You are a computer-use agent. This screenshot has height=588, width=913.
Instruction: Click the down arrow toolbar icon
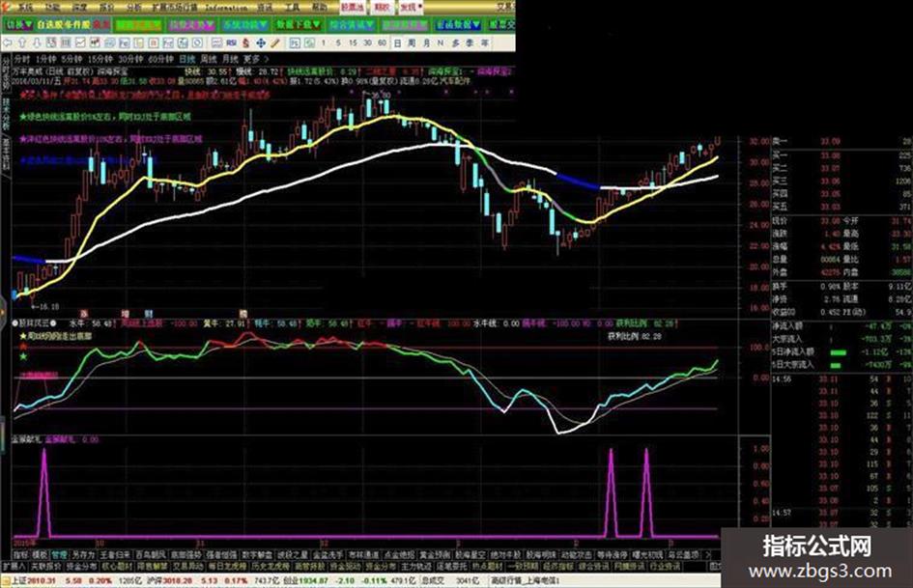(37, 42)
